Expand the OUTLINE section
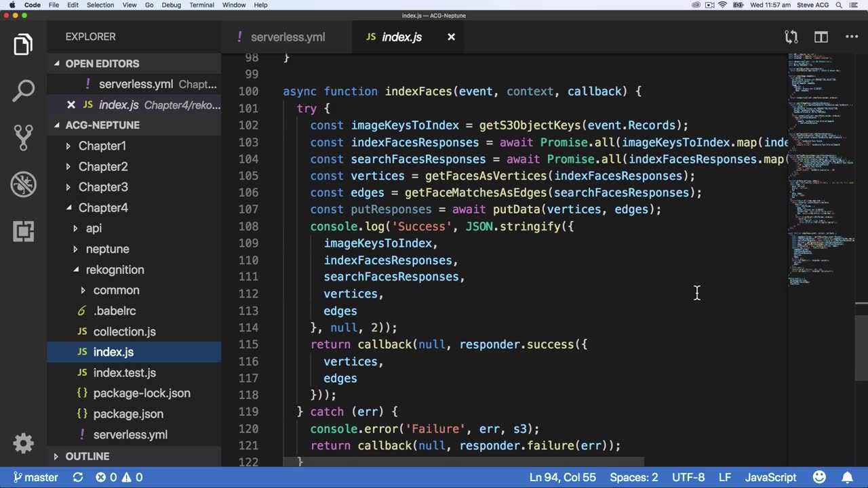 (x=87, y=456)
